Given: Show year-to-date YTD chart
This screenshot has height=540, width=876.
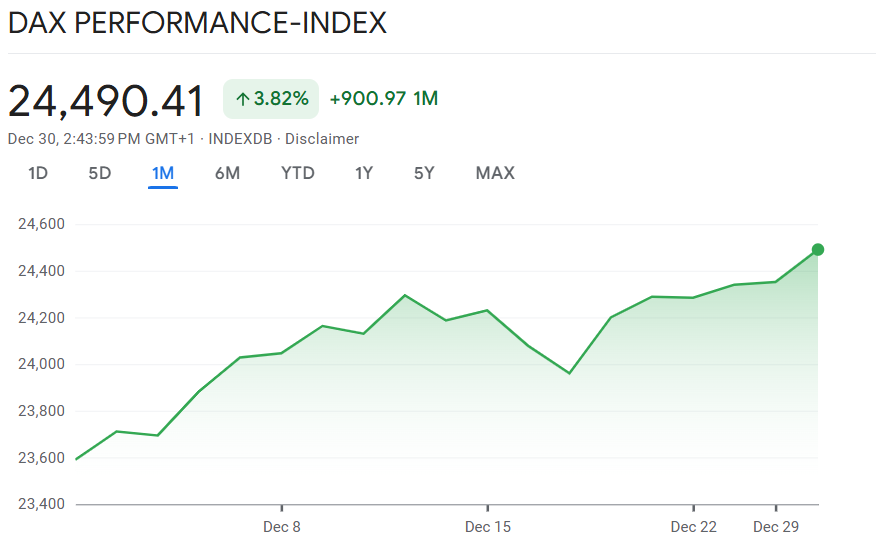Looking at the screenshot, I should (298, 173).
